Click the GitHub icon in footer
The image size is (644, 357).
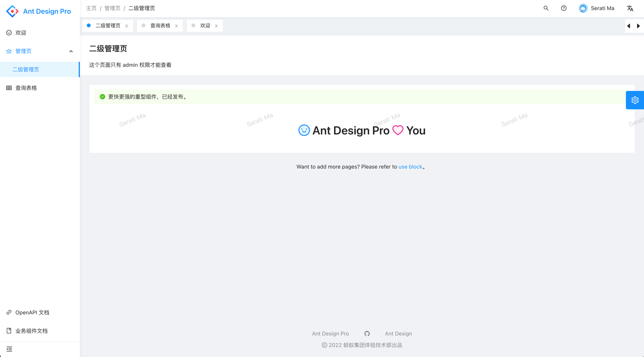(367, 334)
